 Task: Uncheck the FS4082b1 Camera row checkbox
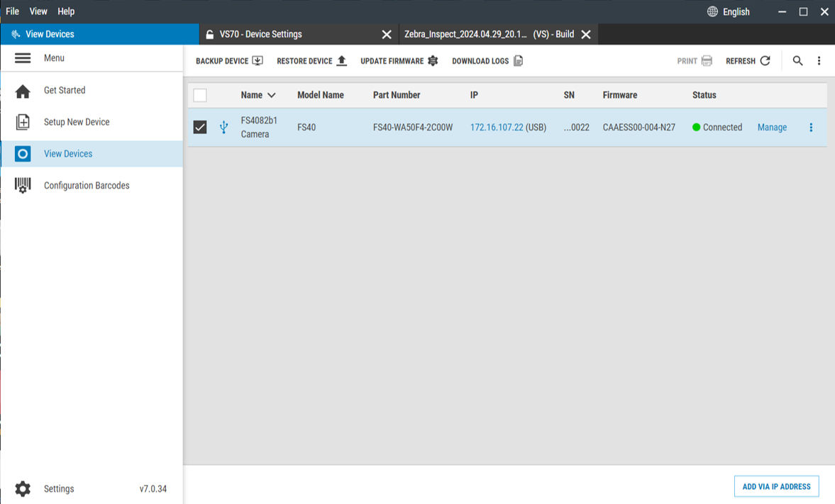click(x=199, y=127)
